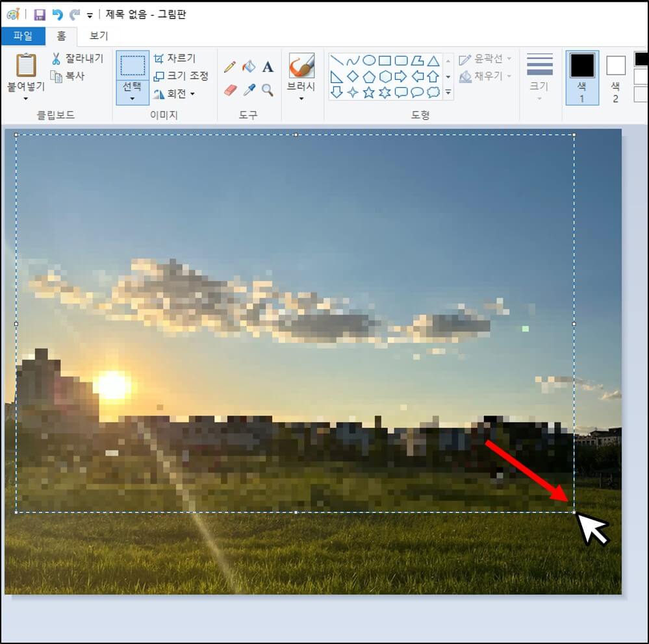The width and height of the screenshot is (649, 644).
Task: Click the 브러시 brush icon
Action: pyautogui.click(x=301, y=66)
